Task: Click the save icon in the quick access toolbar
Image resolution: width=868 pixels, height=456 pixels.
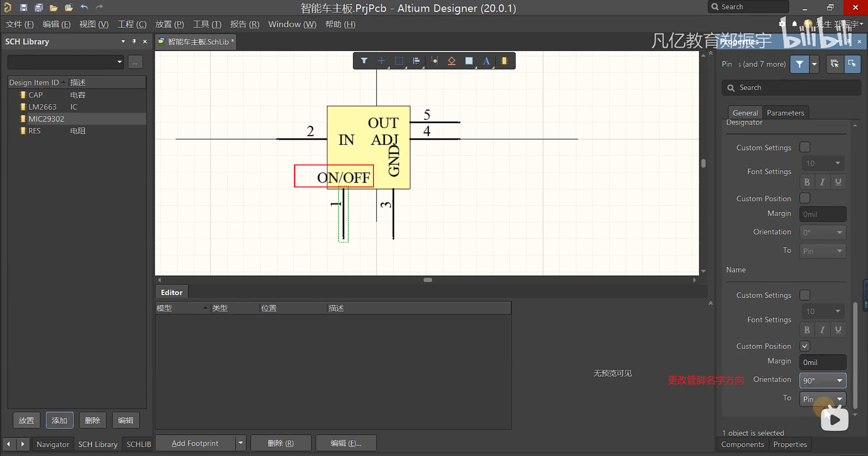Action: coord(23,7)
